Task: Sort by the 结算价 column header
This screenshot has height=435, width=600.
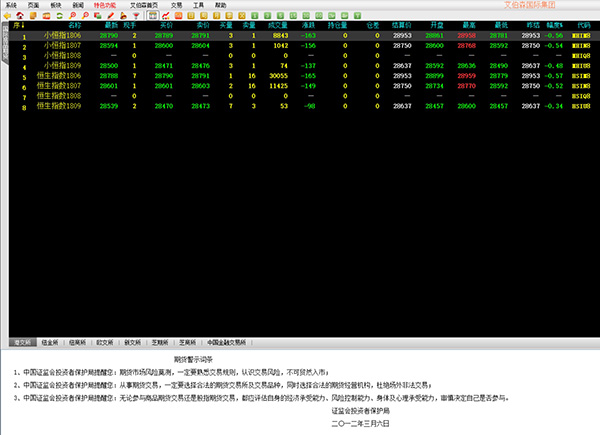Action: pyautogui.click(x=401, y=26)
